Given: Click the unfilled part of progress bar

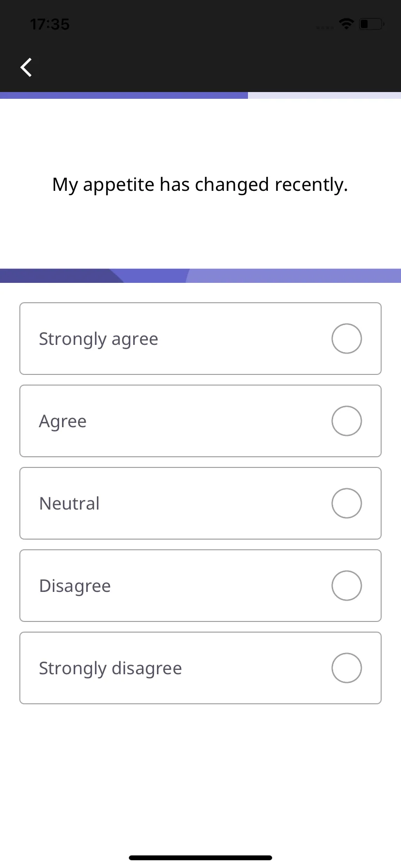Looking at the screenshot, I should coord(324,95).
